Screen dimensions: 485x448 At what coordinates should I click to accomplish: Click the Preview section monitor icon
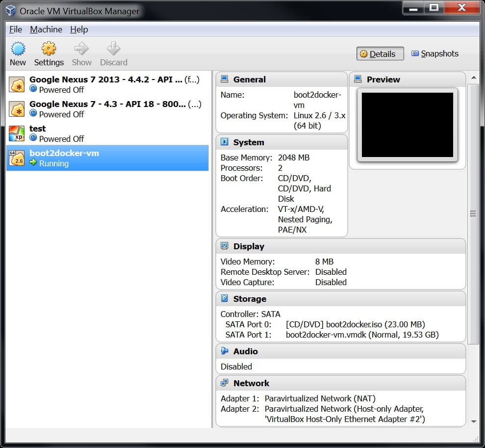[x=358, y=79]
